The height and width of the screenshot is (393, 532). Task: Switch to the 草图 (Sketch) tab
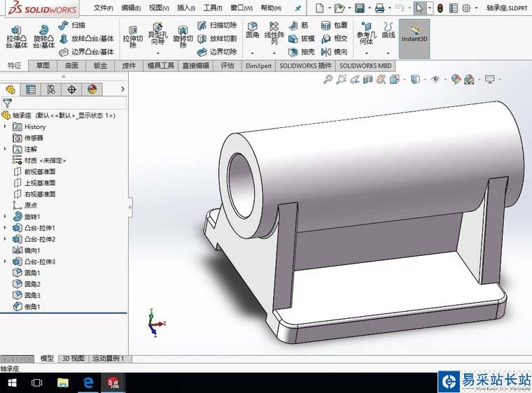coord(43,66)
